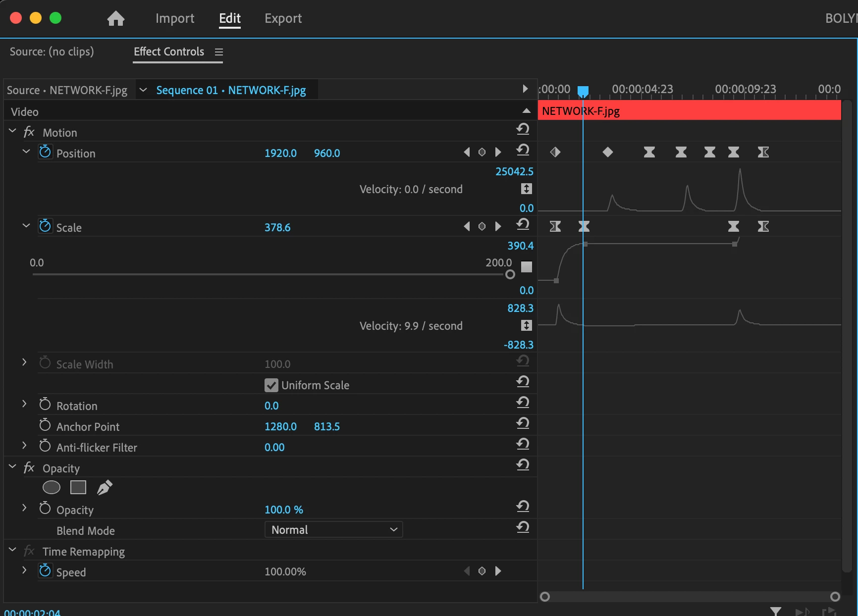Reset the Anchor Point parameter
This screenshot has width=858, height=616.
(523, 423)
